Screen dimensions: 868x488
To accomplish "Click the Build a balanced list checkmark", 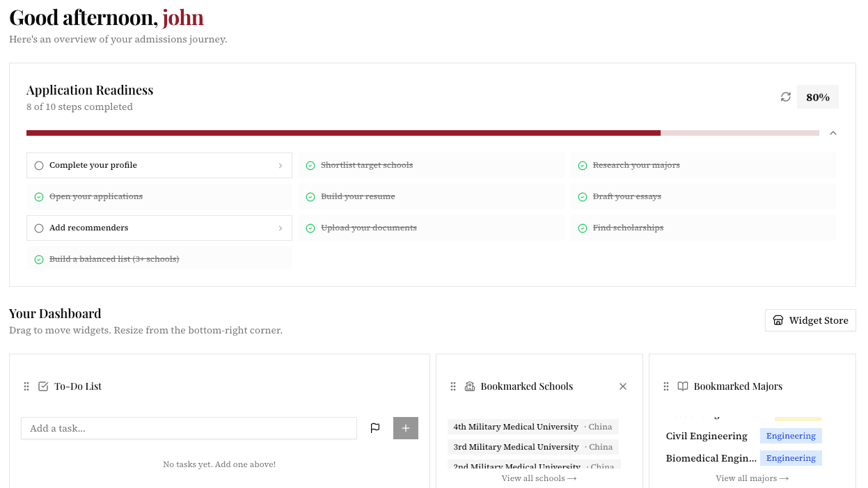I will pos(39,260).
